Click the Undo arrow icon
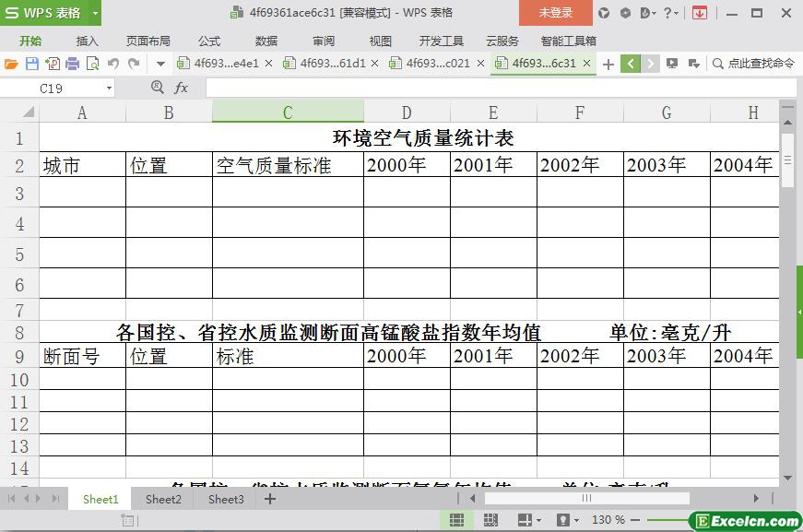 pyautogui.click(x=113, y=64)
